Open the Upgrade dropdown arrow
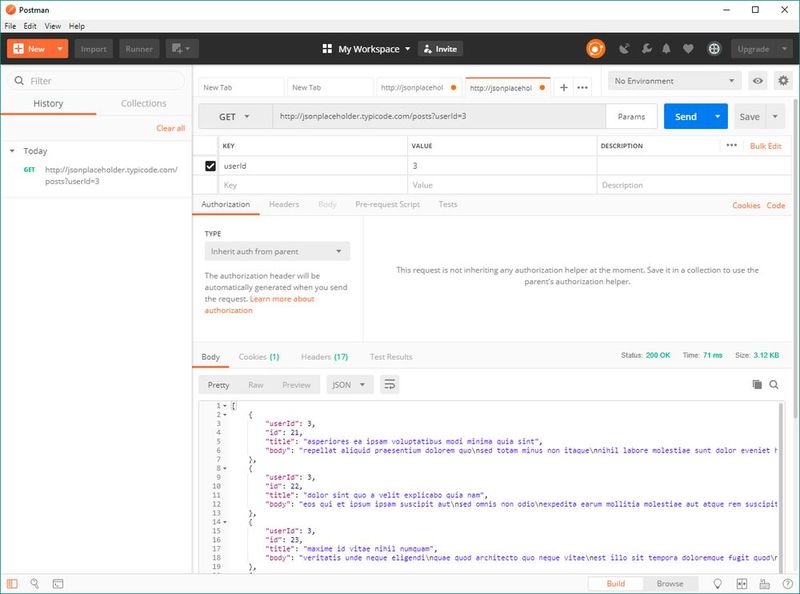The image size is (800, 594). 784,49
